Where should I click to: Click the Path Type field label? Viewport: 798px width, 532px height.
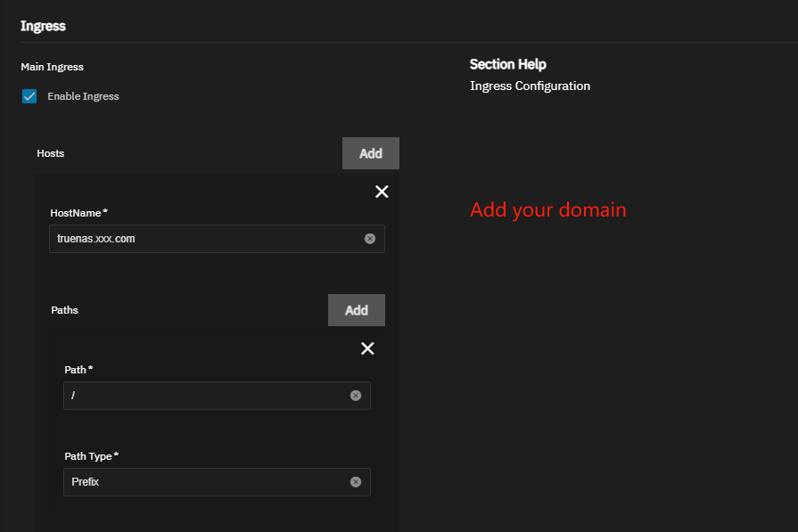pos(91,456)
